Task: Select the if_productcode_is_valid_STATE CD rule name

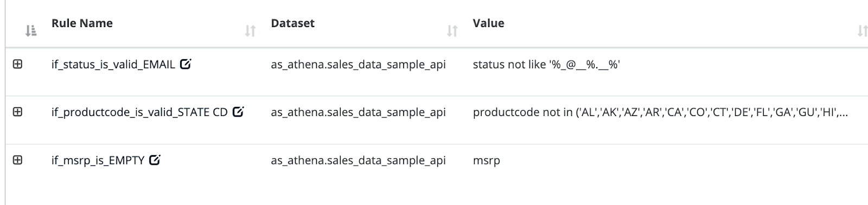Action: tap(139, 113)
